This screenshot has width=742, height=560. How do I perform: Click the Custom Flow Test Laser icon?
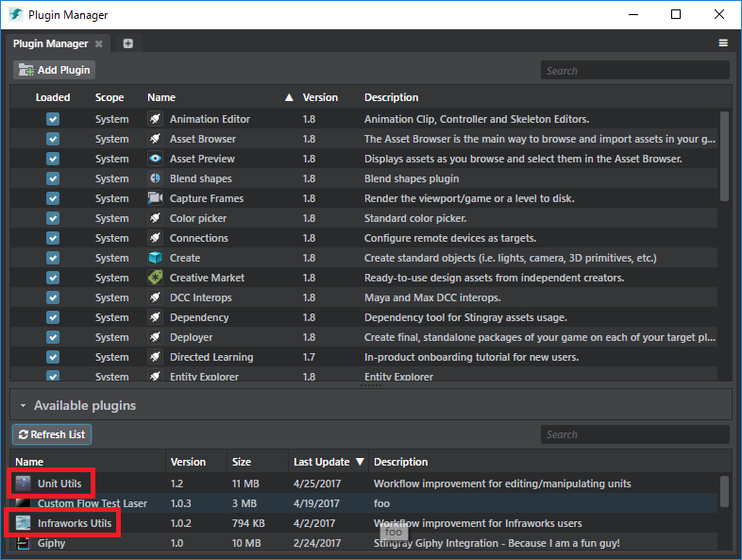(23, 502)
